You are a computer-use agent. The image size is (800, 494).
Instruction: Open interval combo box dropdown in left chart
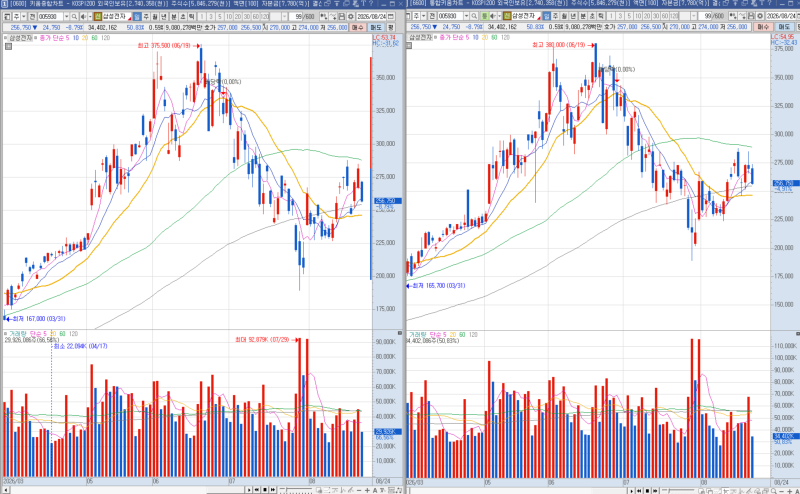point(284,16)
